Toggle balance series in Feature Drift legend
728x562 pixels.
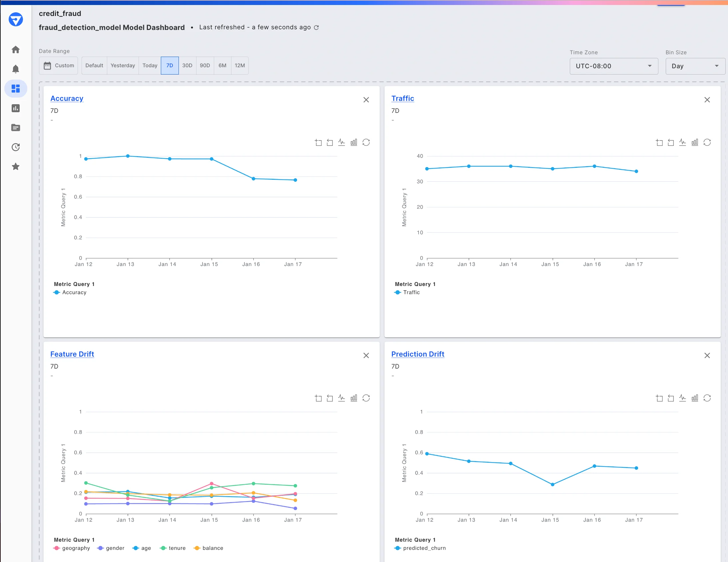point(209,548)
